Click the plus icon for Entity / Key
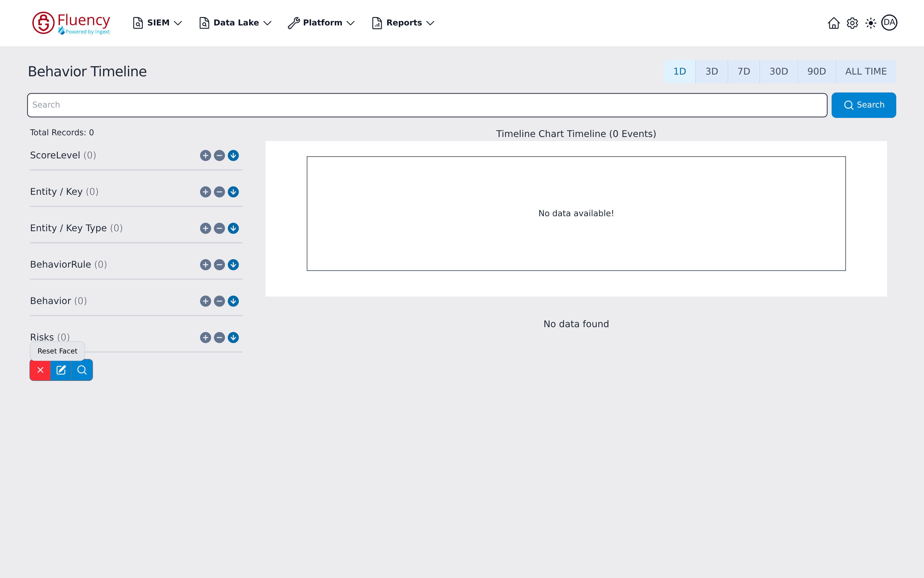The image size is (924, 578). click(x=205, y=192)
